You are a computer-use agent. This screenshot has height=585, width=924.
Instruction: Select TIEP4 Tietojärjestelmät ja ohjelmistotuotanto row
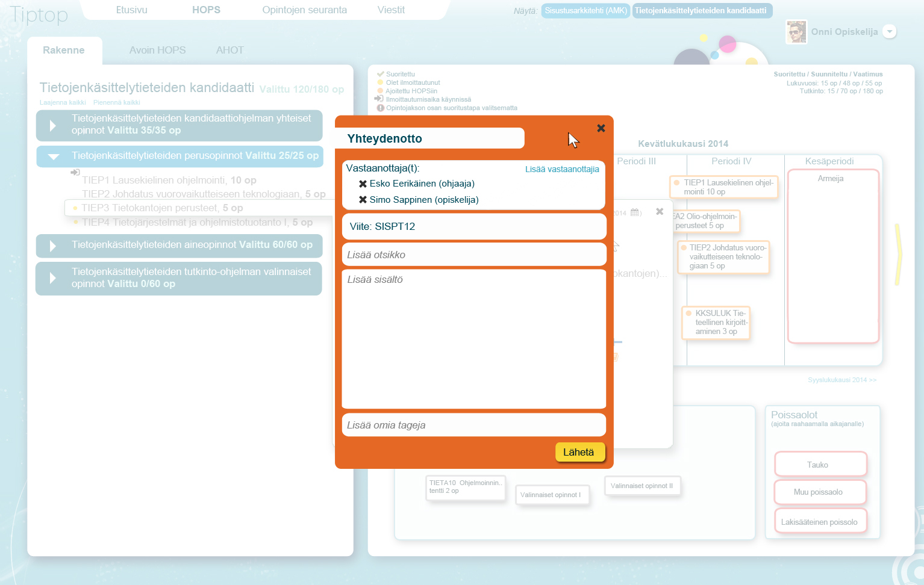198,223
